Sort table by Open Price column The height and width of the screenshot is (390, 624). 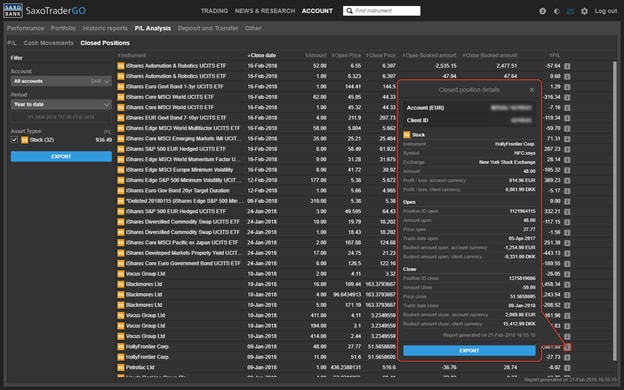click(347, 55)
